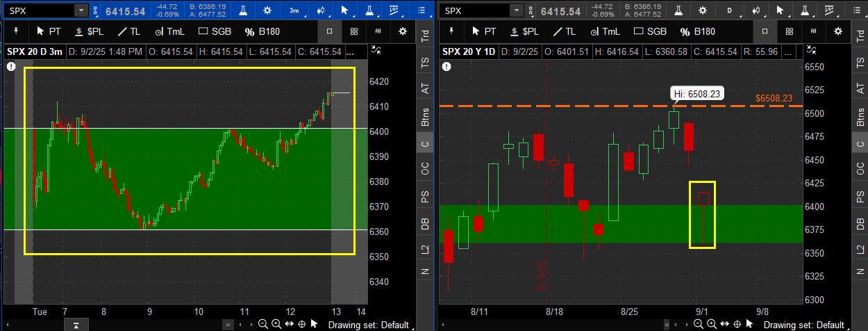Click the PT pointer button in left chart
Viewport: 868px width, 331px height.
coord(49,31)
